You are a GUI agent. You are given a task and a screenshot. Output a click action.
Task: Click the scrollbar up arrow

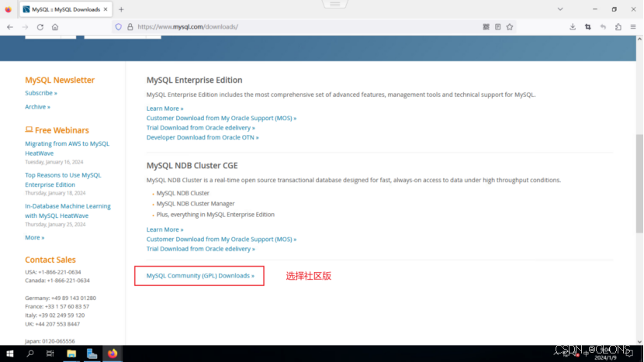639,39
